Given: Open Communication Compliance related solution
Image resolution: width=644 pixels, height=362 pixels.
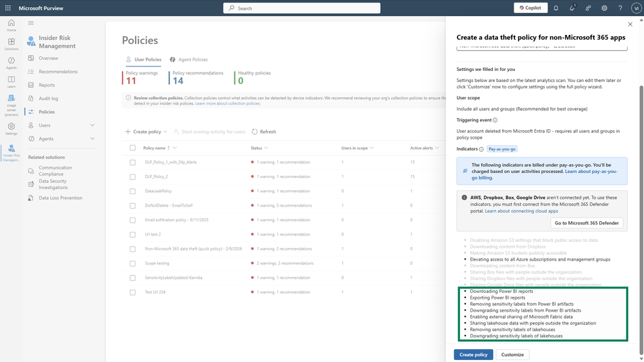Looking at the screenshot, I should (x=55, y=170).
